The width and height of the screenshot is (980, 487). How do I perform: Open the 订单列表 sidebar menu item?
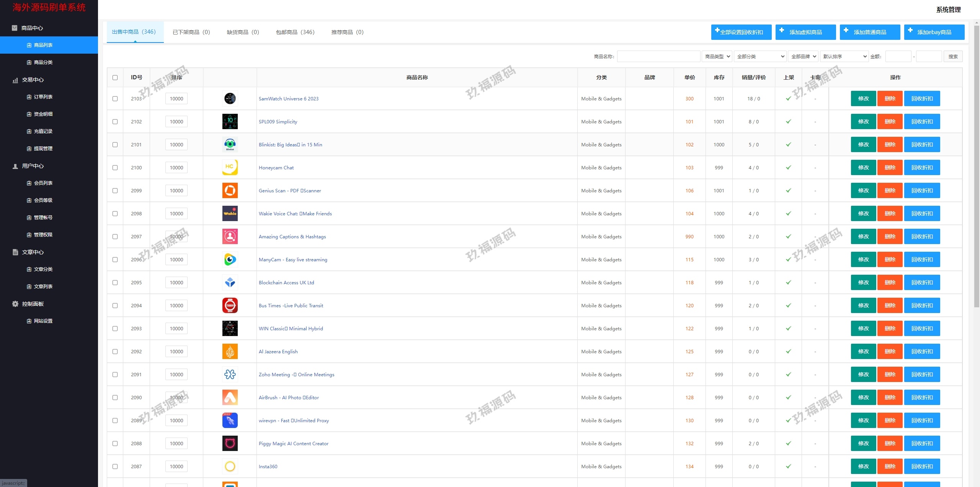coord(43,97)
